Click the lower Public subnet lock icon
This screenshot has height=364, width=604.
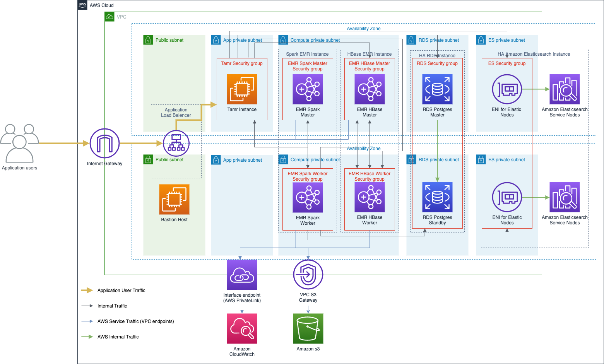tap(148, 159)
